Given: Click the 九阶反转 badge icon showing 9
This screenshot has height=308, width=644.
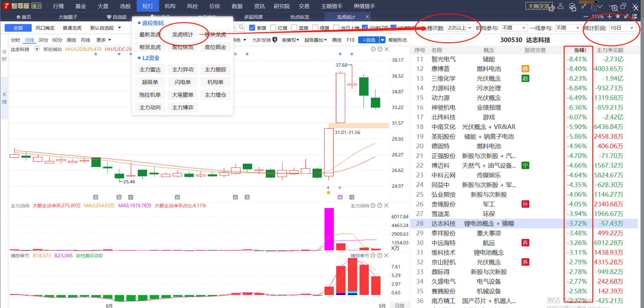Looking at the screenshot, I should coord(275,40).
